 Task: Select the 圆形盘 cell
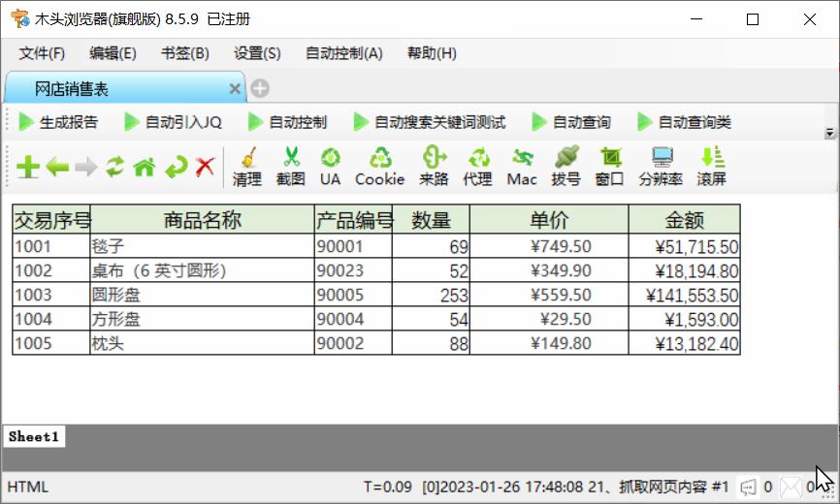tap(202, 295)
